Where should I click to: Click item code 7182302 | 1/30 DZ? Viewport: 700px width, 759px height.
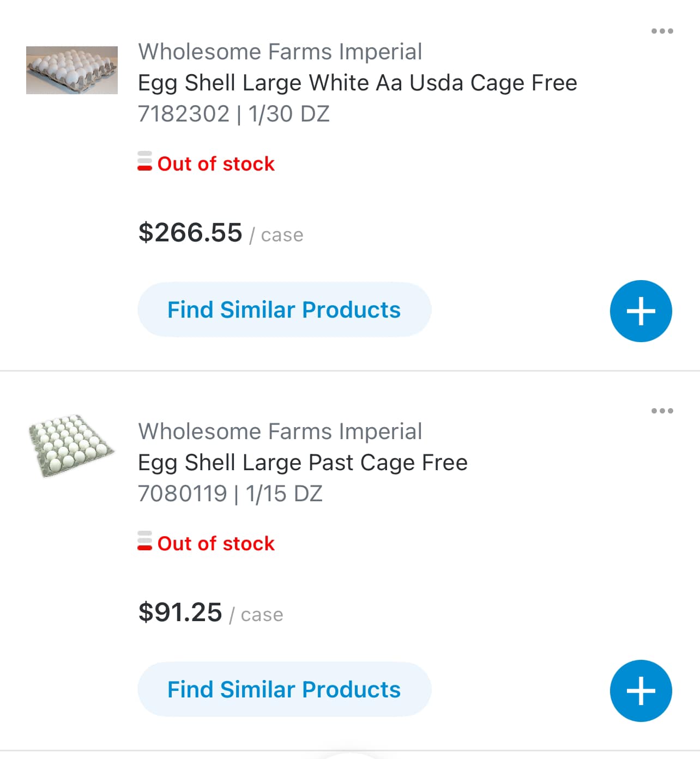(x=233, y=114)
